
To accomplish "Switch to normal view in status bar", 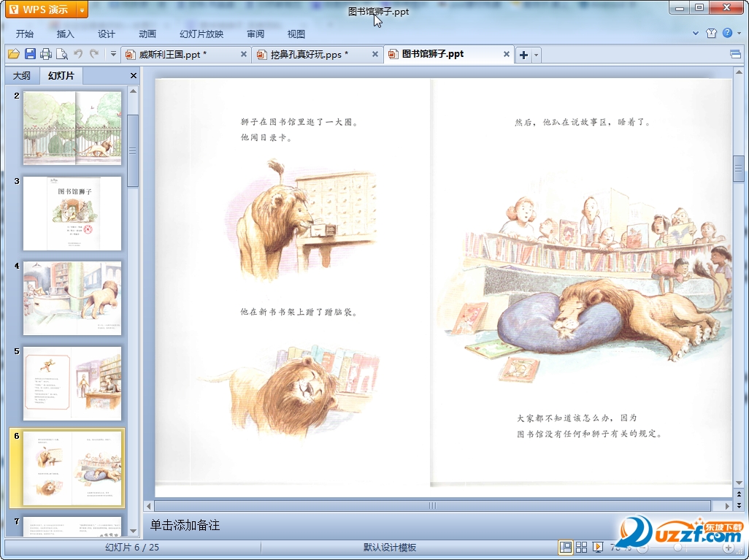I will (x=565, y=547).
